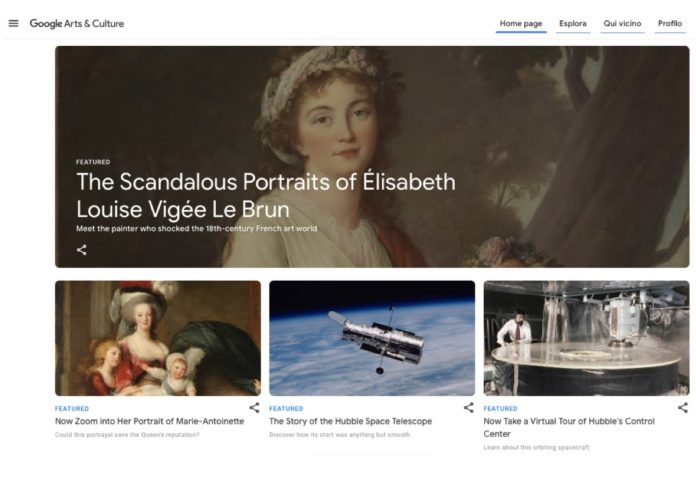
Task: Open the Vigée Le Brun hero banner image
Action: pos(372,157)
